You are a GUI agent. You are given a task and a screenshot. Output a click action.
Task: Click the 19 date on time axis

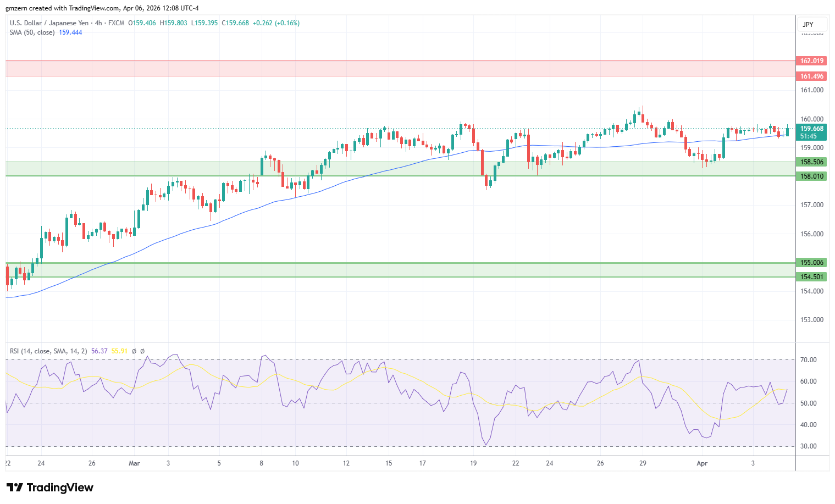[473, 463]
